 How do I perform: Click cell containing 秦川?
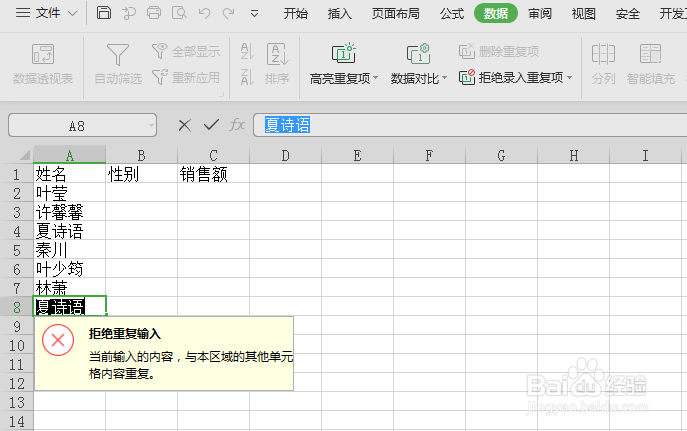(69, 250)
